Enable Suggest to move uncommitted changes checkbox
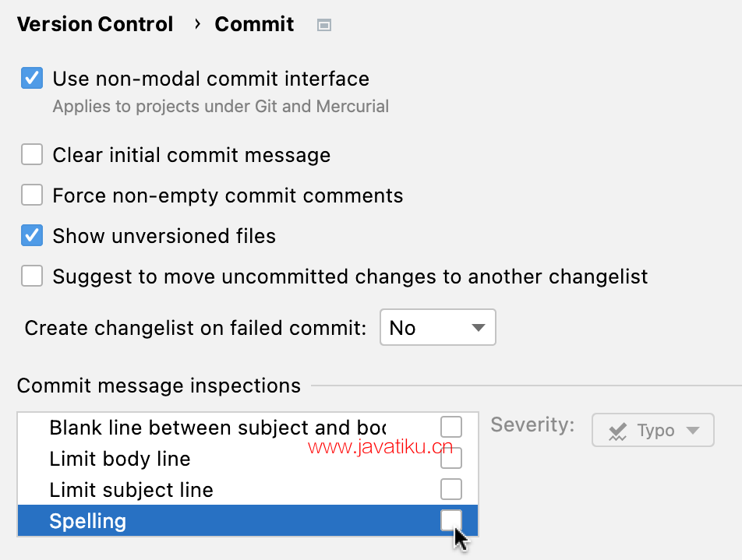This screenshot has height=560, width=742. pos(32,276)
